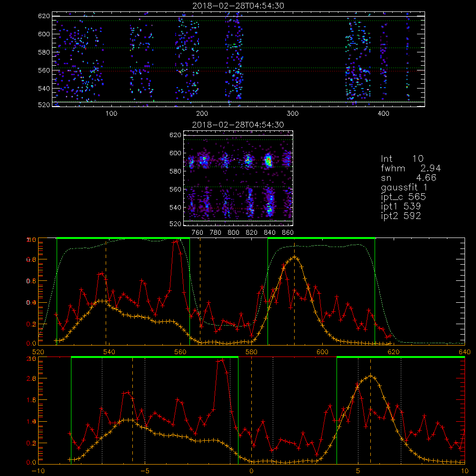Click x-axis label 540 on third plot
Viewport: 476px width, 476px height.
(109, 352)
